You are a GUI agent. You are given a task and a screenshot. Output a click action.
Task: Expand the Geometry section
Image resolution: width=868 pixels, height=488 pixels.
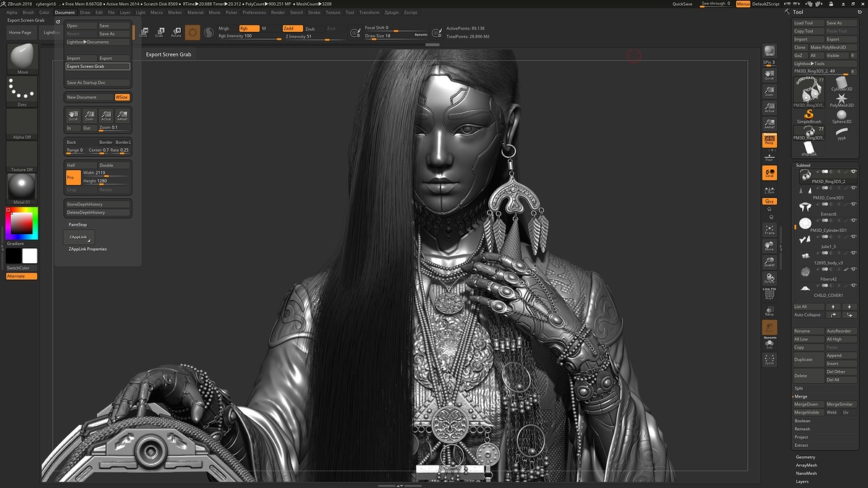pos(805,457)
